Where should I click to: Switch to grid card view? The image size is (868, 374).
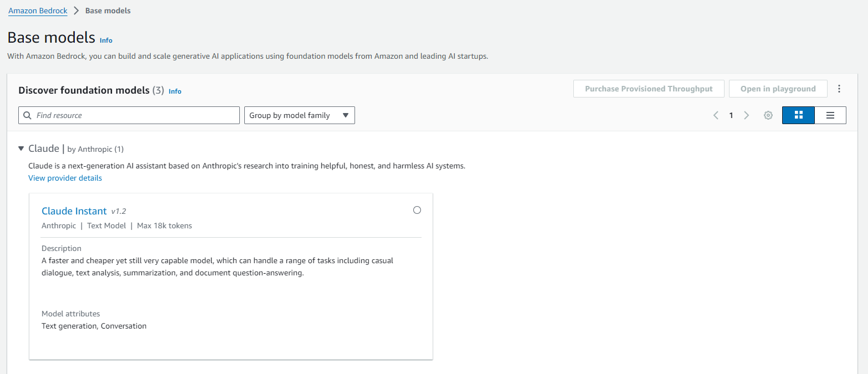click(x=798, y=115)
